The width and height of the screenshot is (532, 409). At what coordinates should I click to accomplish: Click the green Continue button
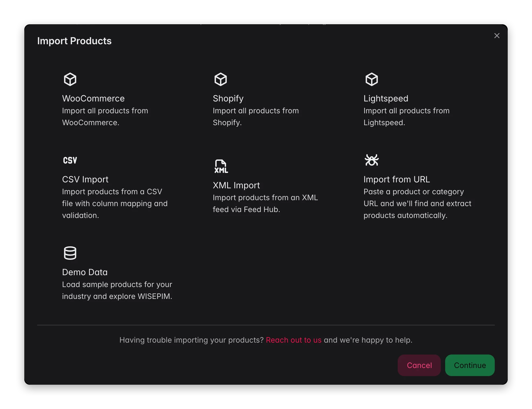pyautogui.click(x=470, y=365)
